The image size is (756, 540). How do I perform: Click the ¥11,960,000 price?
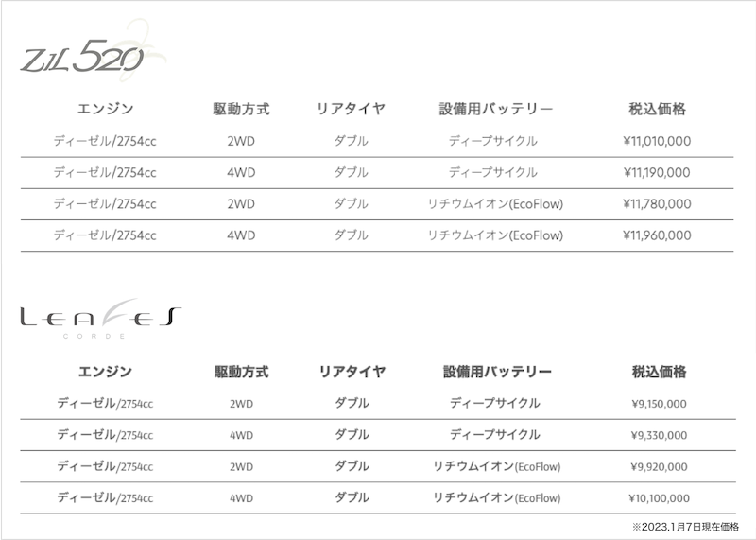(x=657, y=235)
